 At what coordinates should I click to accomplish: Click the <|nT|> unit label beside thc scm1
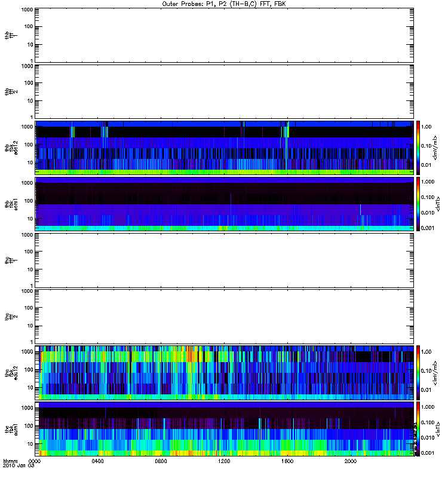click(x=438, y=429)
